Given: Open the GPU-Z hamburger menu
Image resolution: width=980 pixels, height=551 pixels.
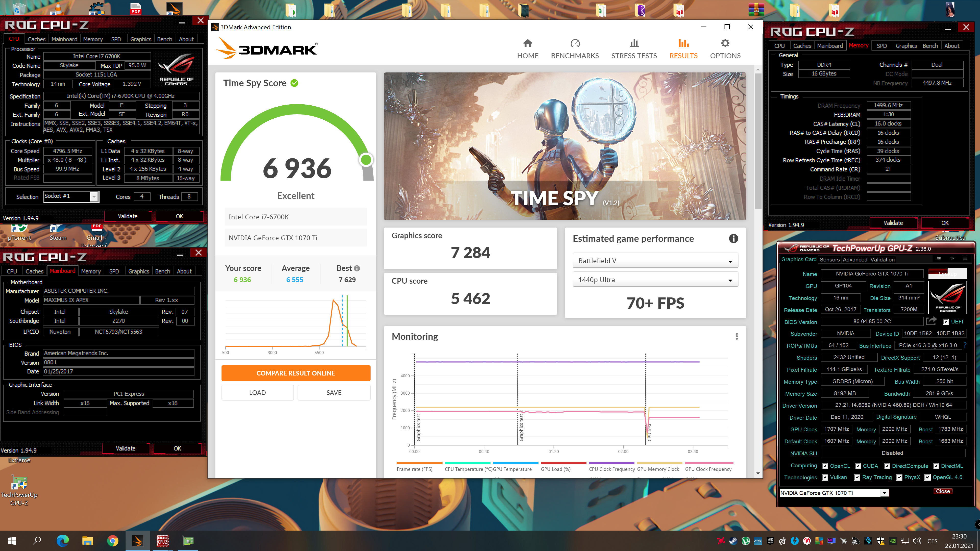Looking at the screenshot, I should pyautogui.click(x=965, y=258).
